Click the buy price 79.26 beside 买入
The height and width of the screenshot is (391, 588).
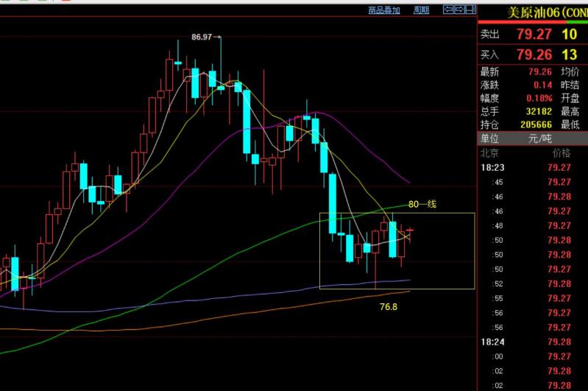[x=534, y=54]
